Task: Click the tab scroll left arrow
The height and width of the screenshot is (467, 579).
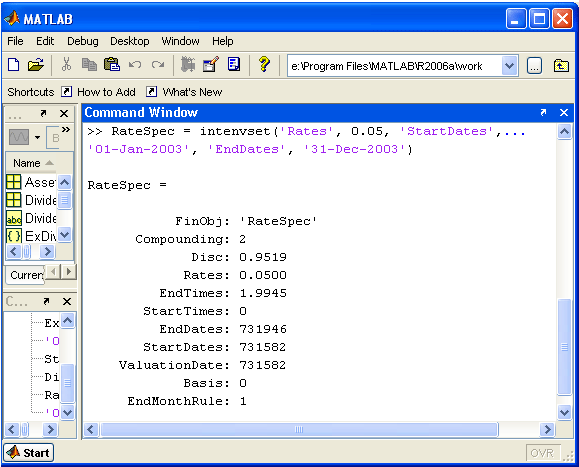Action: click(x=53, y=272)
